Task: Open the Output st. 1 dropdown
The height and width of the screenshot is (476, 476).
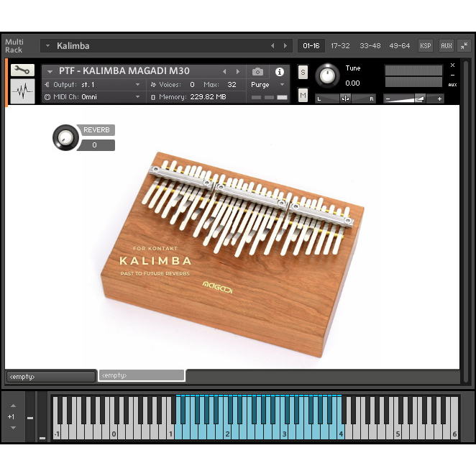Action: click(137, 85)
